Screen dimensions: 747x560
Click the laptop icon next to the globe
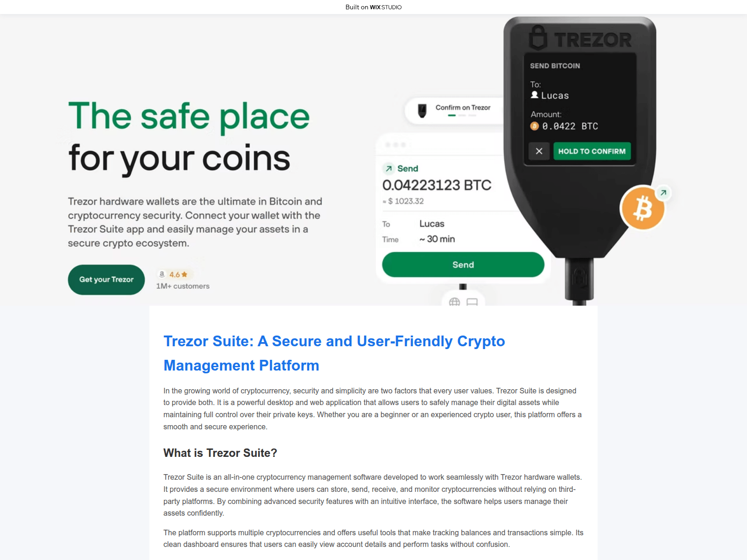click(472, 302)
